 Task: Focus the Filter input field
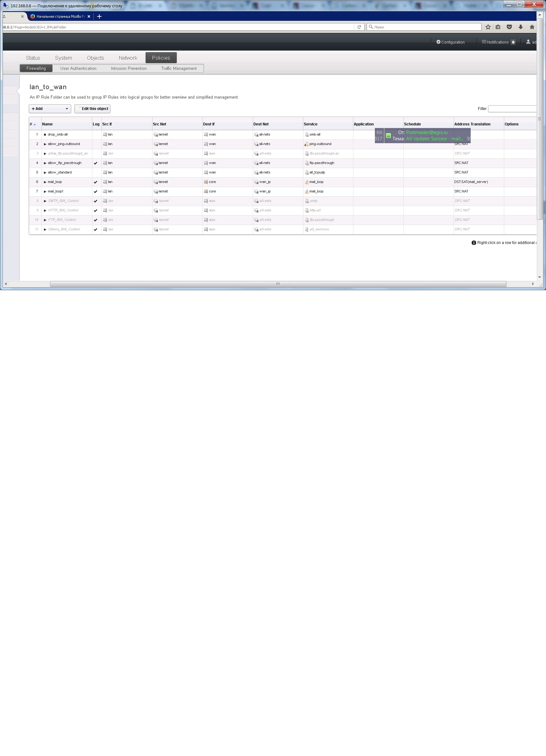512,109
